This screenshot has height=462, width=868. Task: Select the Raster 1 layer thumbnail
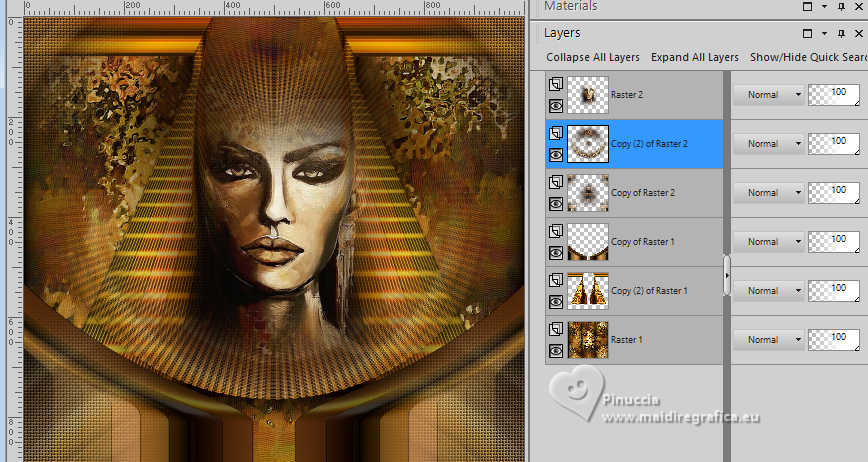pos(588,340)
